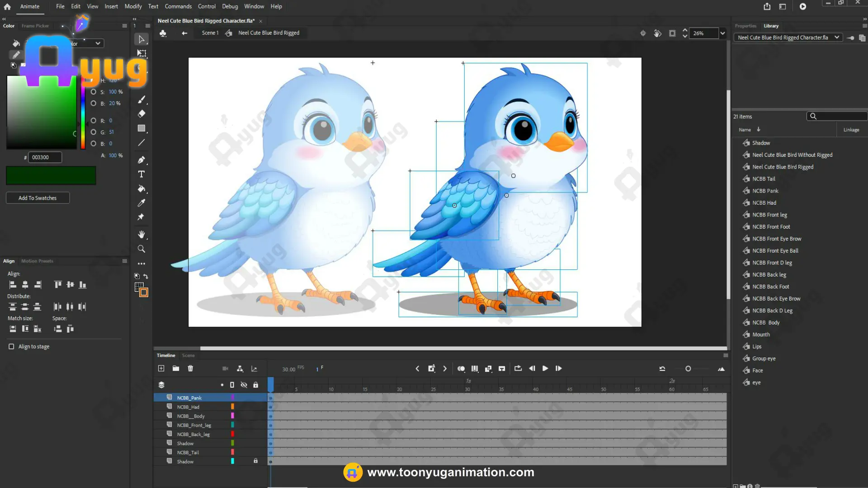Enable the Align to stage checkbox
Viewport: 868px width, 488px height.
pos(11,347)
